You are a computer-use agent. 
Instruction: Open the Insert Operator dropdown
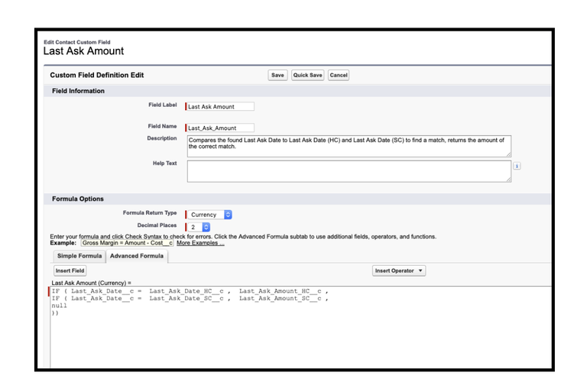click(x=399, y=271)
